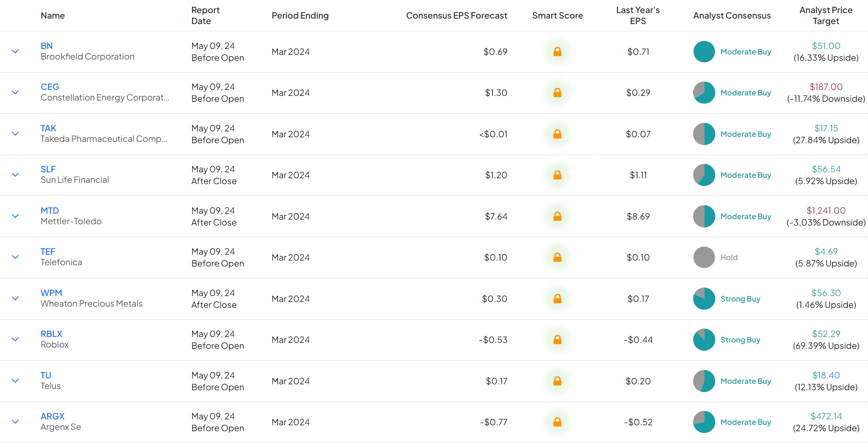Click the $472.14 price target
The image size is (868, 443).
pyautogui.click(x=826, y=416)
